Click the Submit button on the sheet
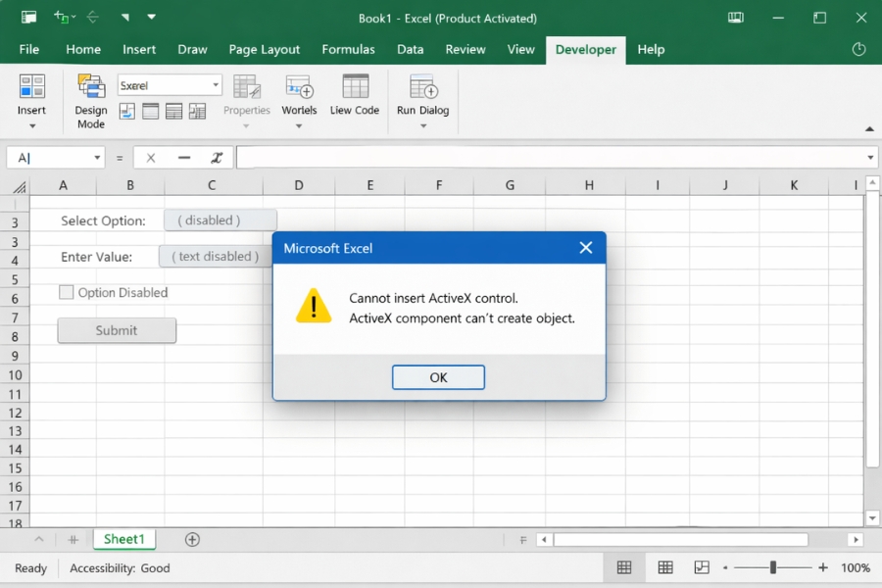Viewport: 882px width, 588px height. pyautogui.click(x=116, y=330)
